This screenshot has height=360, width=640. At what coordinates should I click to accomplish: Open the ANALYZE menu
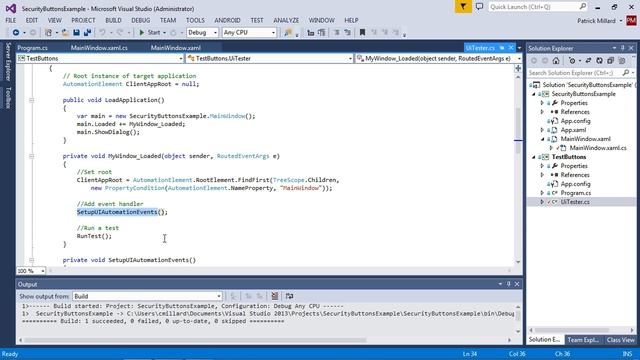(x=286, y=20)
